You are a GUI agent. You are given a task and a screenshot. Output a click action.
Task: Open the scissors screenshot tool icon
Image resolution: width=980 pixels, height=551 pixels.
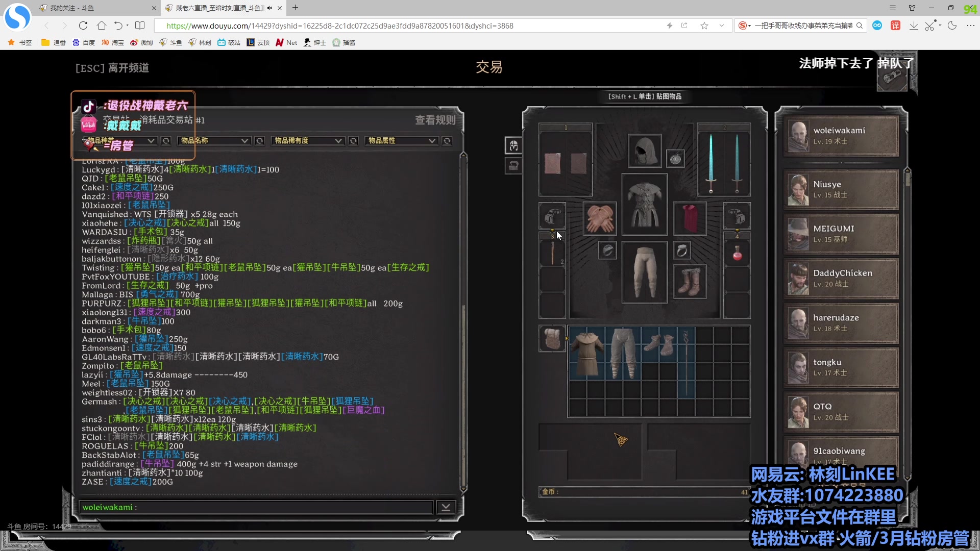point(930,26)
